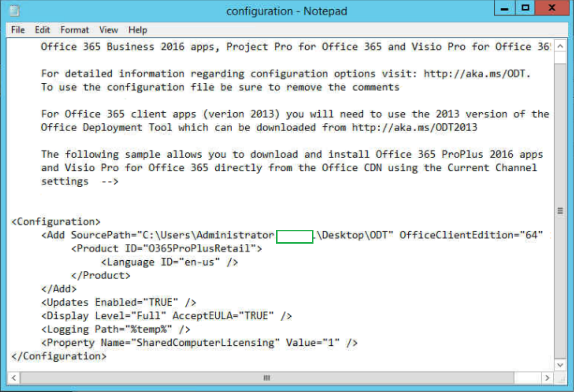Place cursor inside the green highlighted box

(x=294, y=236)
